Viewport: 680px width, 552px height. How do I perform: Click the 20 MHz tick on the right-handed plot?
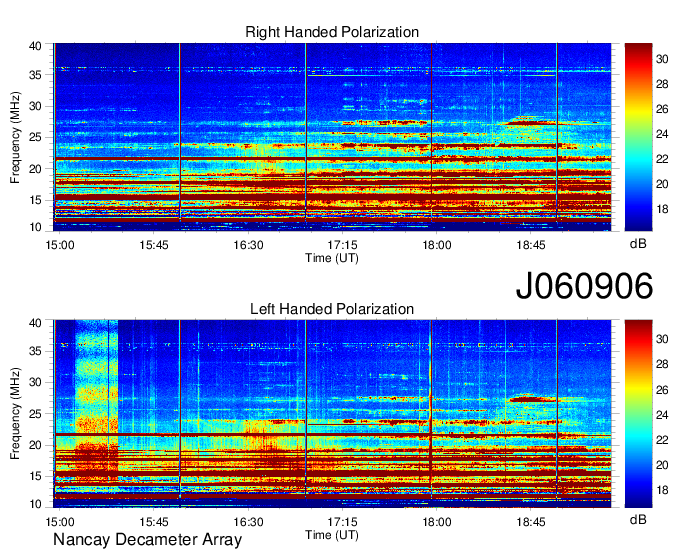pos(35,169)
